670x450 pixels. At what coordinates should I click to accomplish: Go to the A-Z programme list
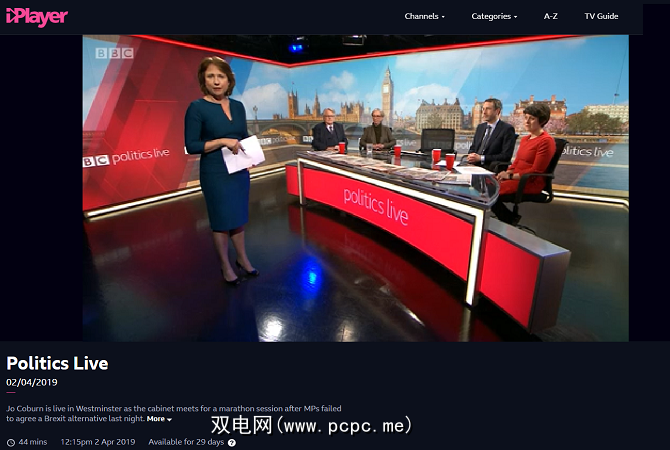(x=550, y=16)
